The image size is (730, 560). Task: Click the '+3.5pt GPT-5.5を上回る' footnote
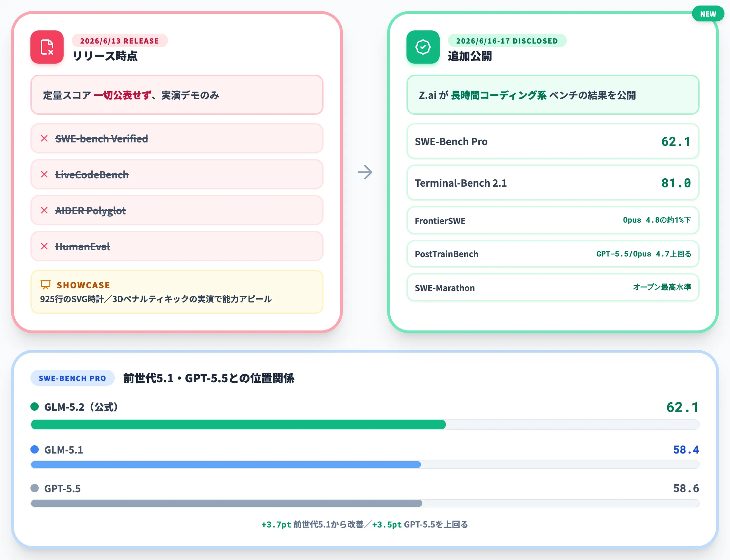point(420,525)
